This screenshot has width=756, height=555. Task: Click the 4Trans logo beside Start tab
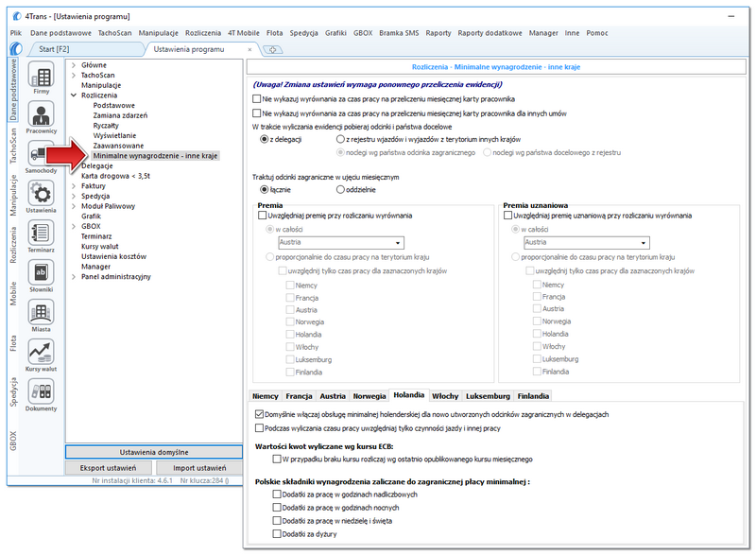click(x=16, y=49)
